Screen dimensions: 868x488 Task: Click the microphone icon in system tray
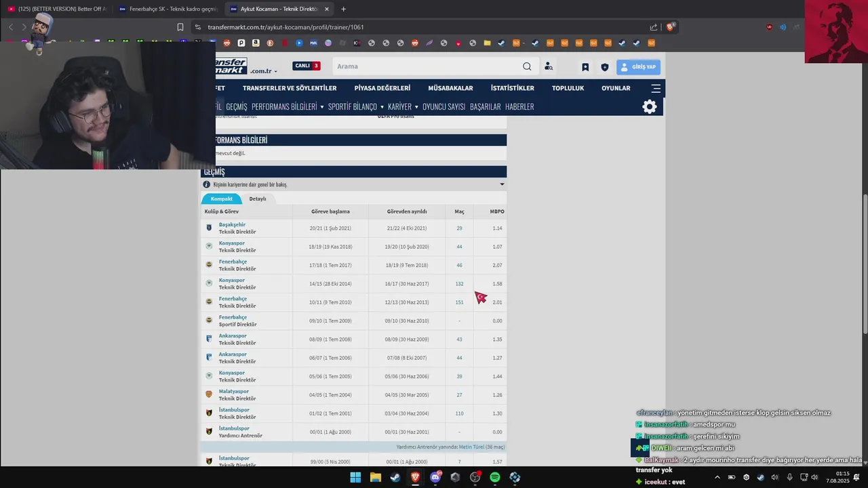(x=789, y=477)
